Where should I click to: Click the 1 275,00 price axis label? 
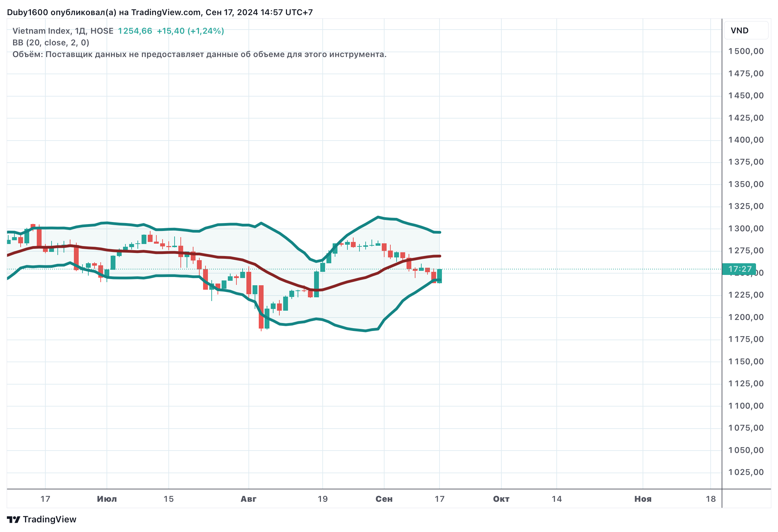[746, 251]
